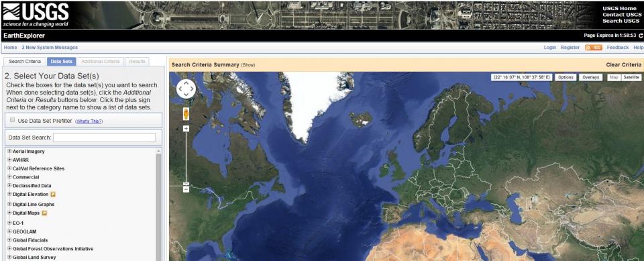The width and height of the screenshot is (644, 261).
Task: Zoom in with the map plus button
Action: (x=186, y=129)
